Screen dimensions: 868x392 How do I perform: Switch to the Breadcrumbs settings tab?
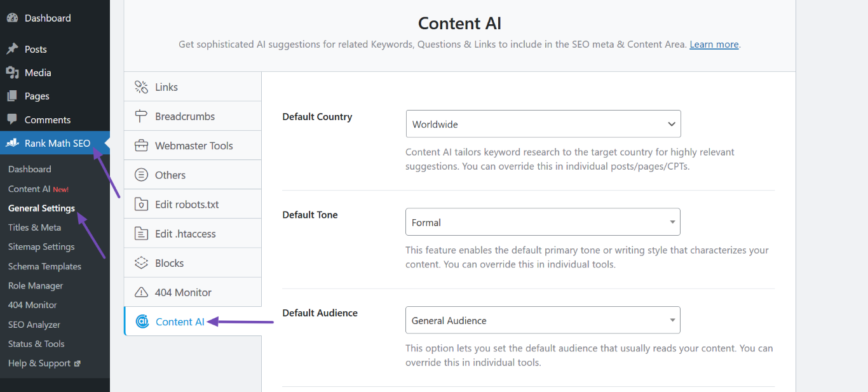[193, 116]
